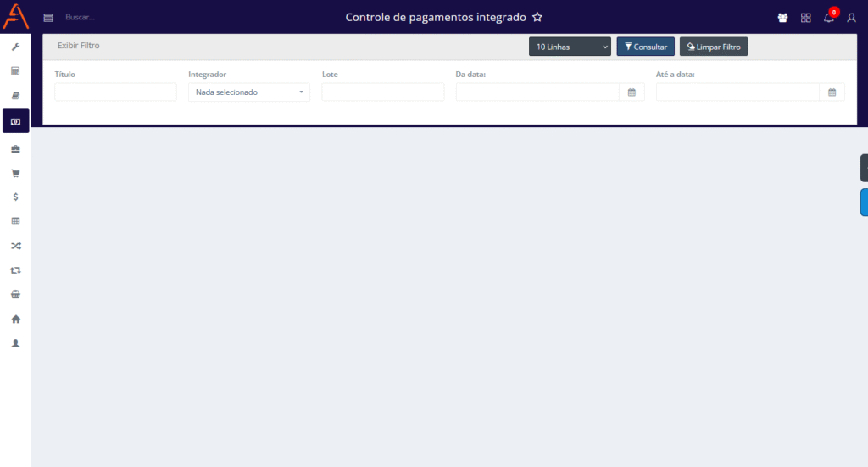The width and height of the screenshot is (868, 467).
Task: Favorite this page with the star icon
Action: point(537,17)
